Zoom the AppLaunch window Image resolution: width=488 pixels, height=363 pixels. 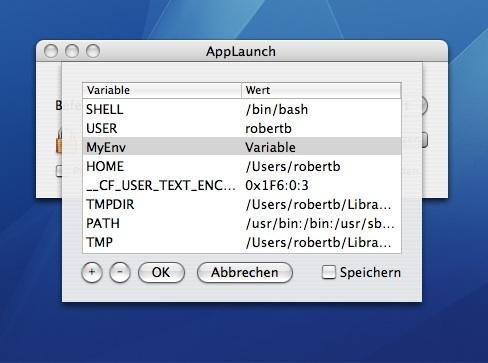[x=93, y=51]
